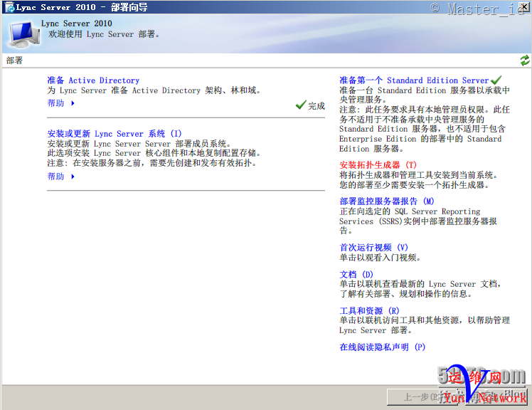This screenshot has width=532, height=410.
Task: Click the Lync Server computer logo
Action: [x=24, y=34]
